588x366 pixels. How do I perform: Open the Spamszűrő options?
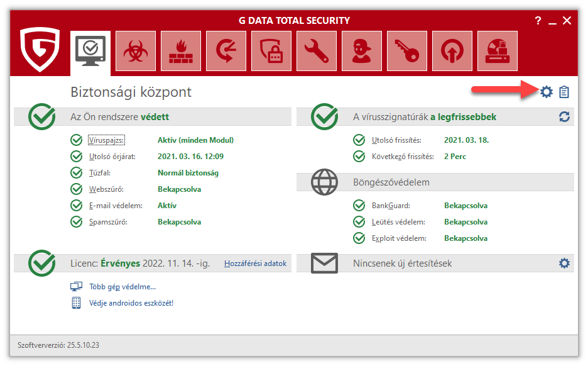(108, 222)
